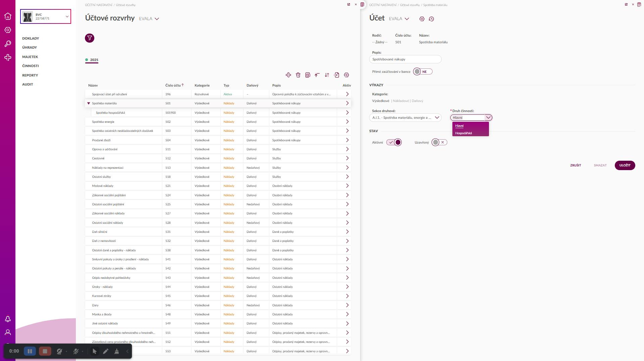Open the home icon in left sidebar
The image size is (644, 361).
[x=8, y=16]
